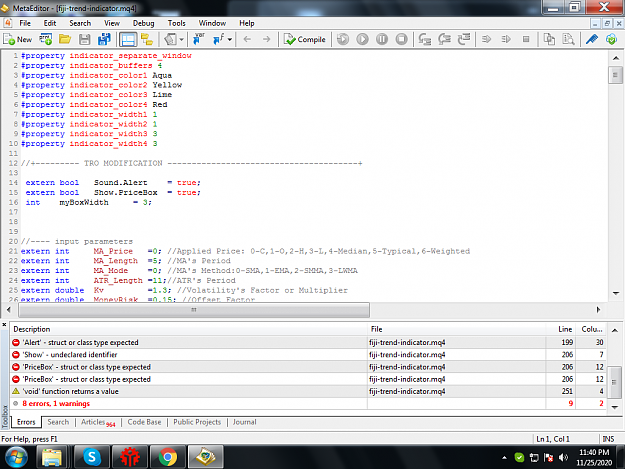The height and width of the screenshot is (469, 625).
Task: Save all files icon
Action: pos(104,39)
